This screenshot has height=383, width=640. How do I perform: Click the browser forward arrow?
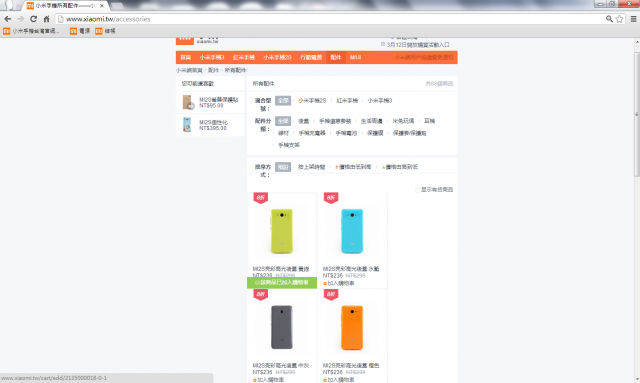pos(20,19)
